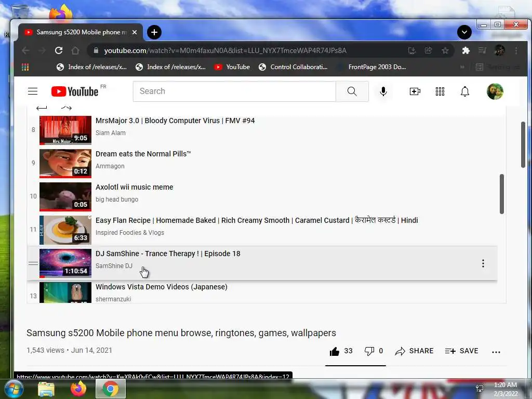Open the DJ SamShine Trance Therapy thumbnail
The height and width of the screenshot is (399, 532).
(x=65, y=263)
